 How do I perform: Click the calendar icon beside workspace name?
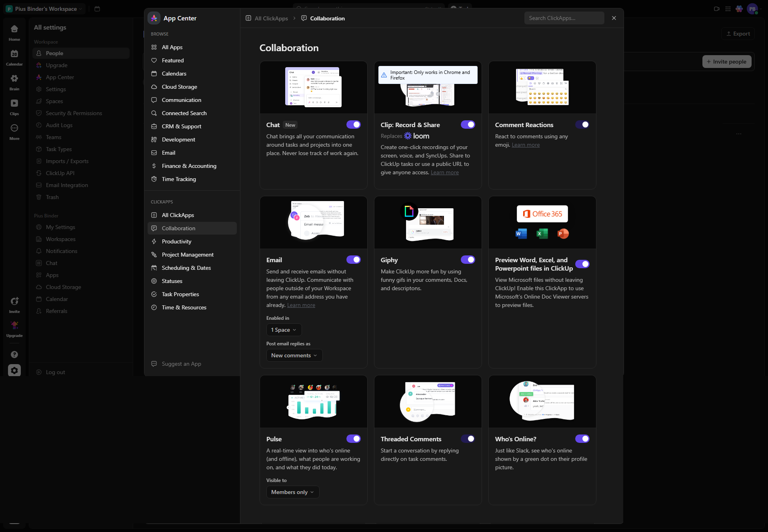click(97, 9)
